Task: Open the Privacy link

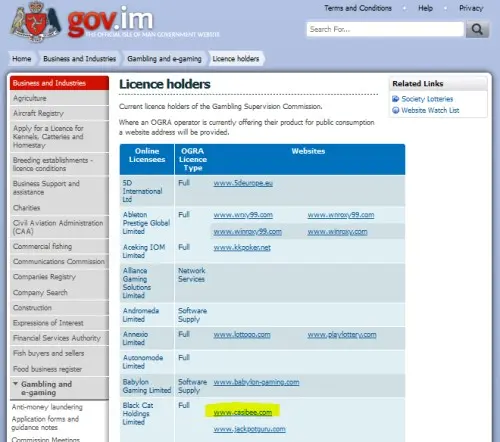Action: (471, 8)
